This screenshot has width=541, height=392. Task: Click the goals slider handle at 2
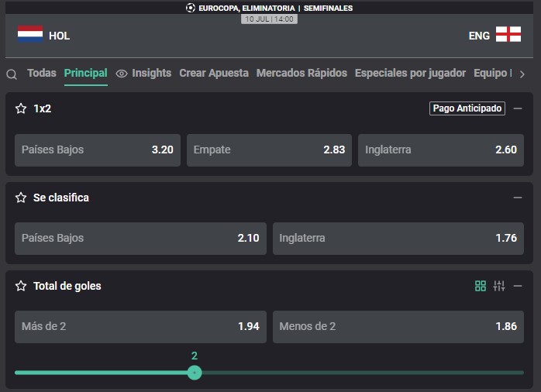pyautogui.click(x=195, y=373)
